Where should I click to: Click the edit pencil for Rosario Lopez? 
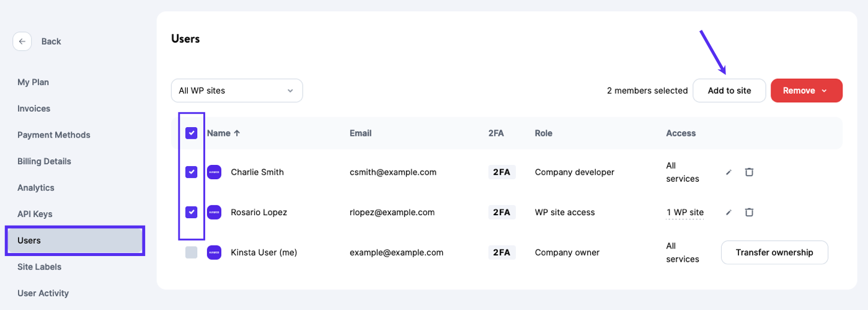coord(729,213)
